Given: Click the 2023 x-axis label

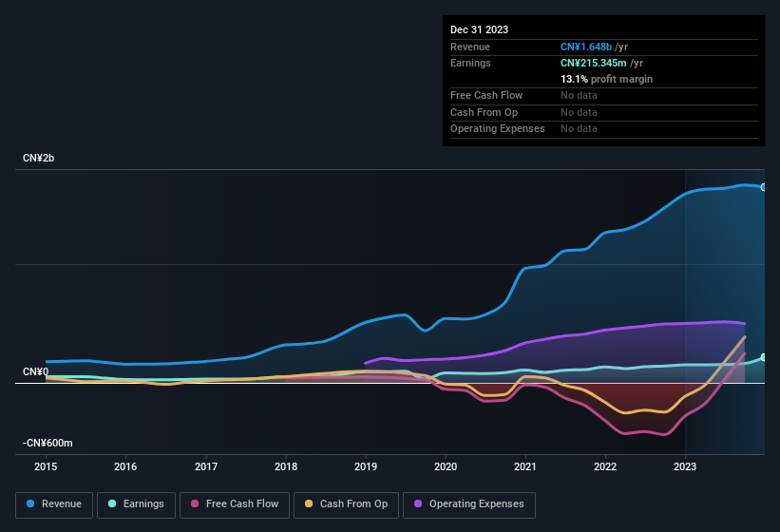Looking at the screenshot, I should click(685, 466).
